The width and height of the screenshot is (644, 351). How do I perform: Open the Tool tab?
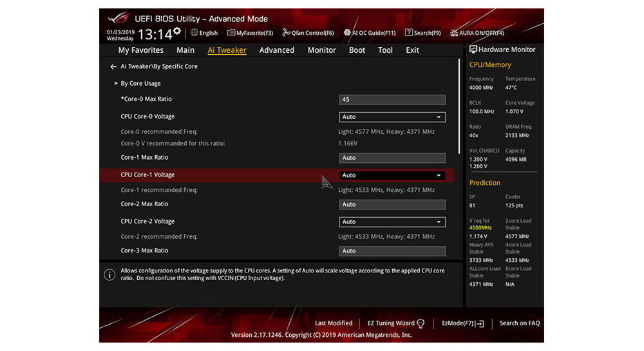[x=385, y=50]
